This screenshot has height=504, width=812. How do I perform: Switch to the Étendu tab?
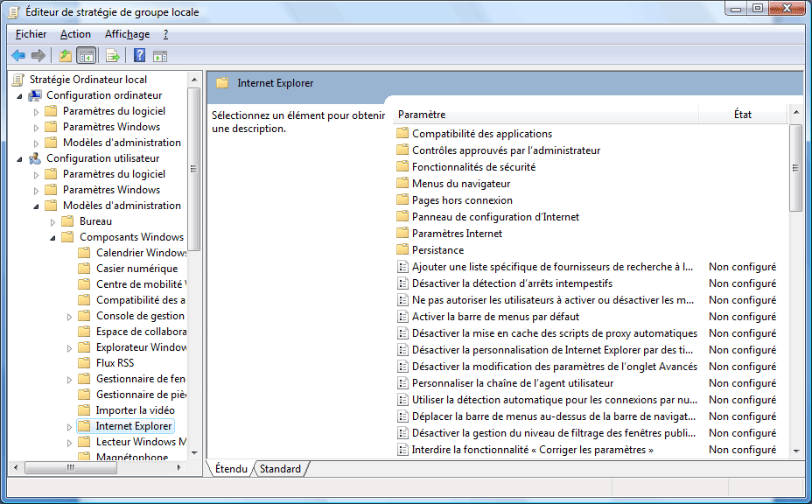coord(232,469)
